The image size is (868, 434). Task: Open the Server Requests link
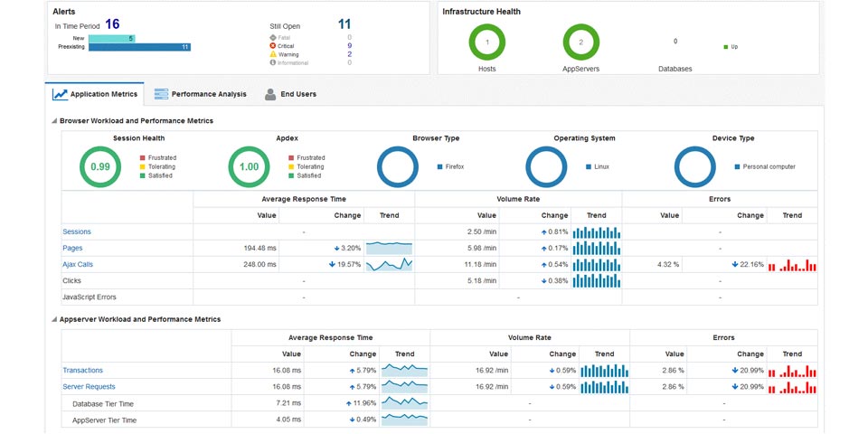(x=90, y=386)
